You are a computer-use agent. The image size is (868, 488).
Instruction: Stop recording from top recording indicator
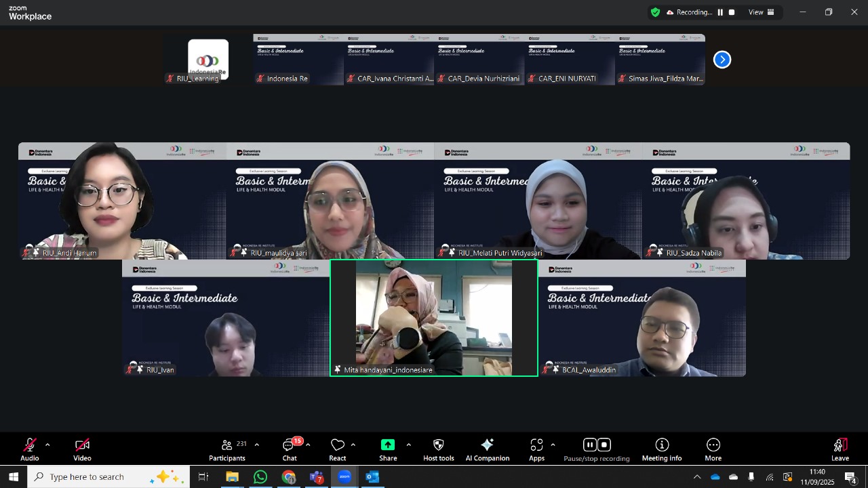coord(732,12)
